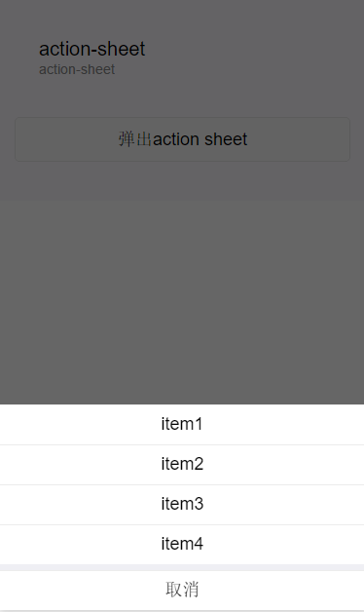364x612 pixels.
Task: Pick the item3 option
Action: click(182, 505)
